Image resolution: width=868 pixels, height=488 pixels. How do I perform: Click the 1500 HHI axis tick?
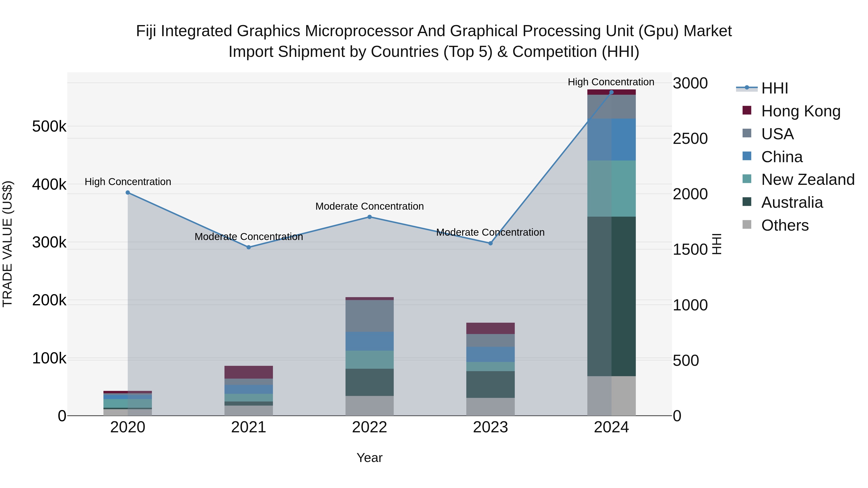point(691,250)
